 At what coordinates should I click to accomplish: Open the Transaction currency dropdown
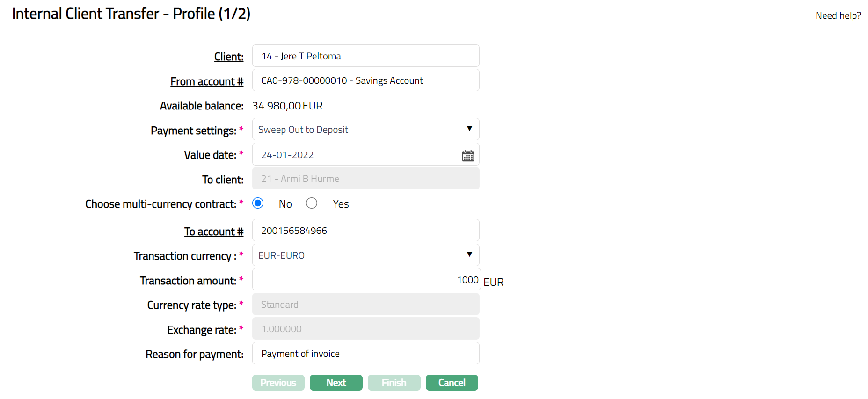(365, 255)
